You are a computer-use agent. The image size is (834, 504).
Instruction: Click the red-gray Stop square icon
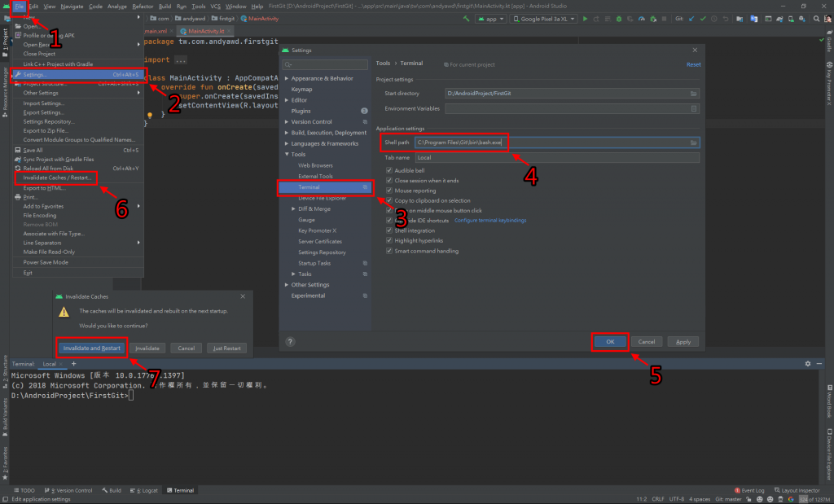pyautogui.click(x=664, y=19)
